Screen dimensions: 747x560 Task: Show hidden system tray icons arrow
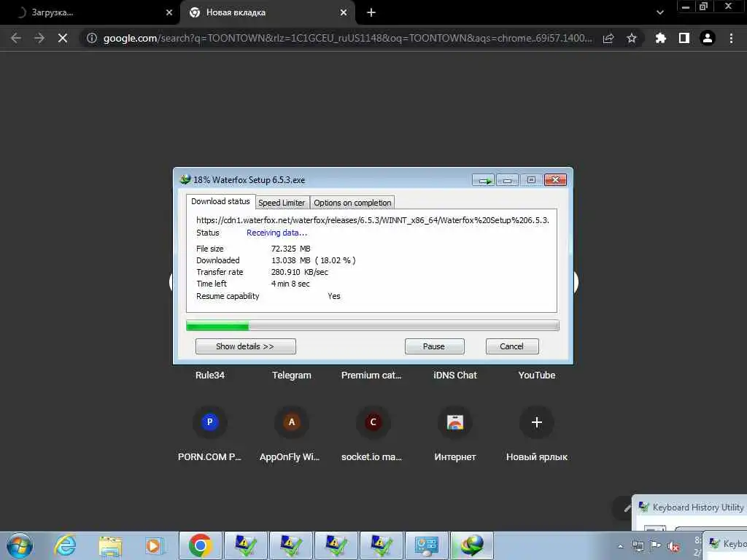click(620, 546)
